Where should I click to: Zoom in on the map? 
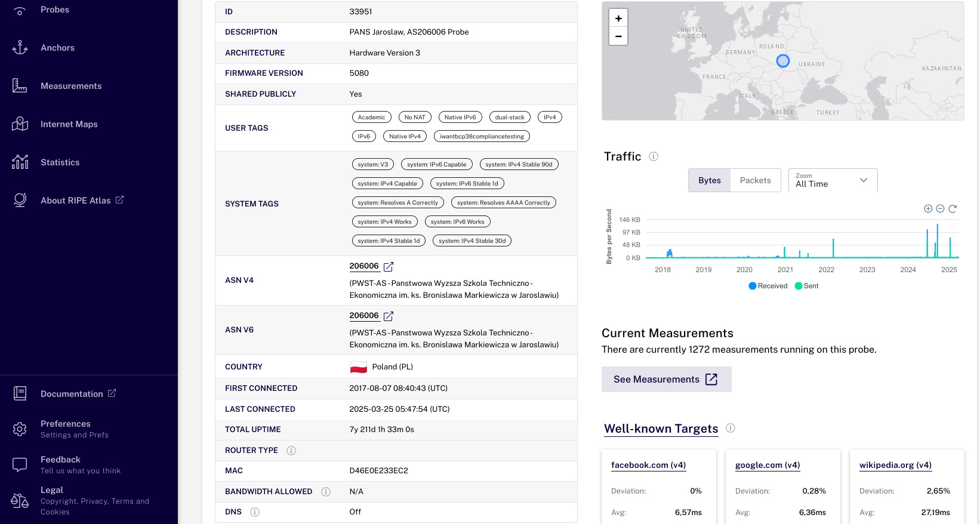(618, 19)
